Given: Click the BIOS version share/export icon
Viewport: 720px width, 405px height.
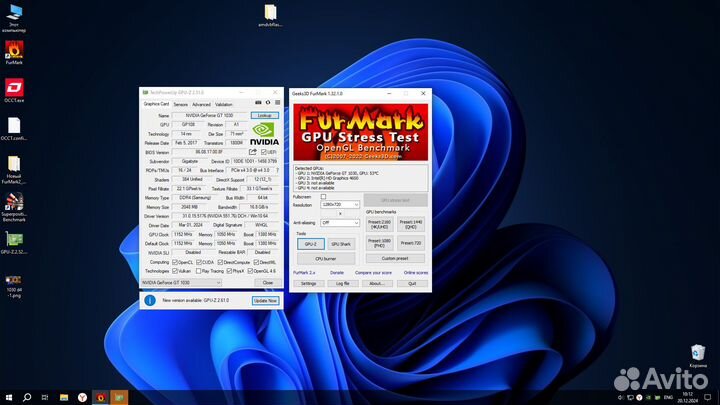Looking at the screenshot, I should [x=253, y=152].
